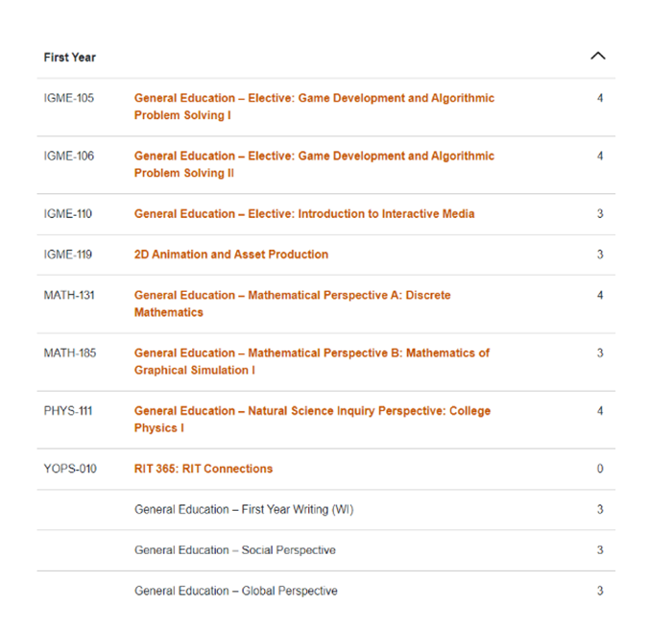The image size is (672, 630).
Task: Click the IGME-105 course code
Action: [x=68, y=98]
